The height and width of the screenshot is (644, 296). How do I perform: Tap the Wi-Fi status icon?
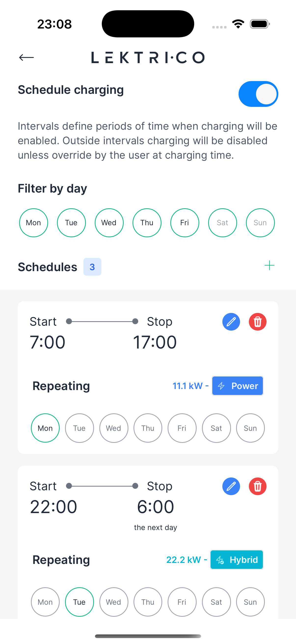(x=238, y=24)
